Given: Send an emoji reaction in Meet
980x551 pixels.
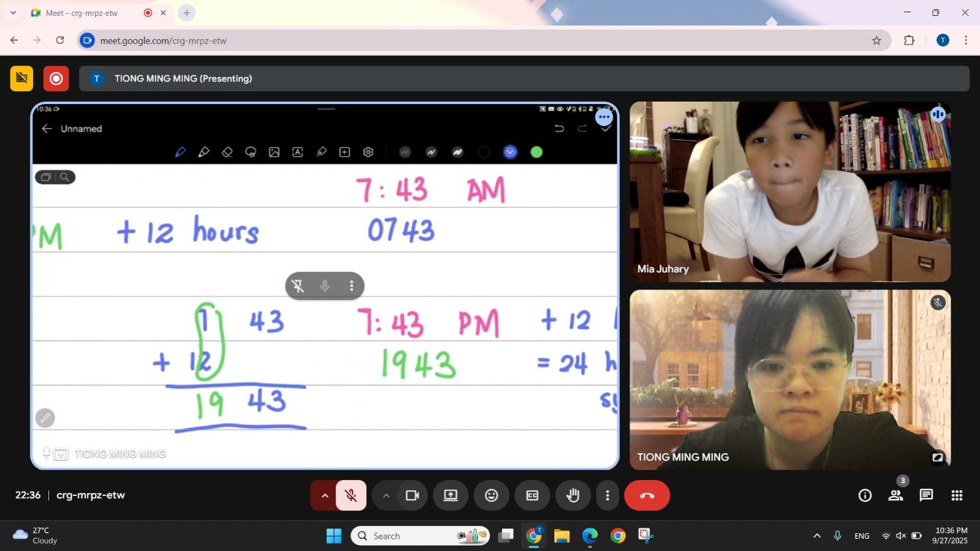Looking at the screenshot, I should [x=491, y=495].
